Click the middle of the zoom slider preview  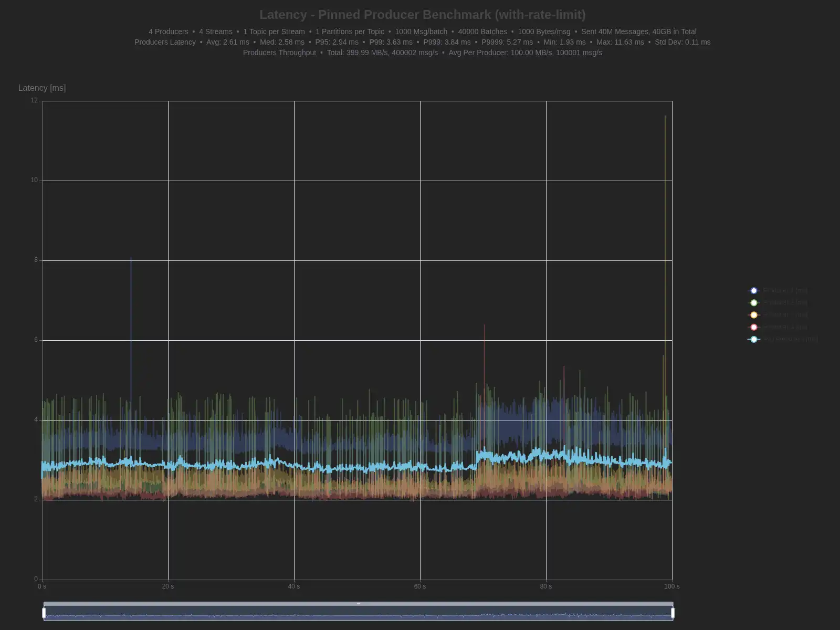pyautogui.click(x=359, y=614)
